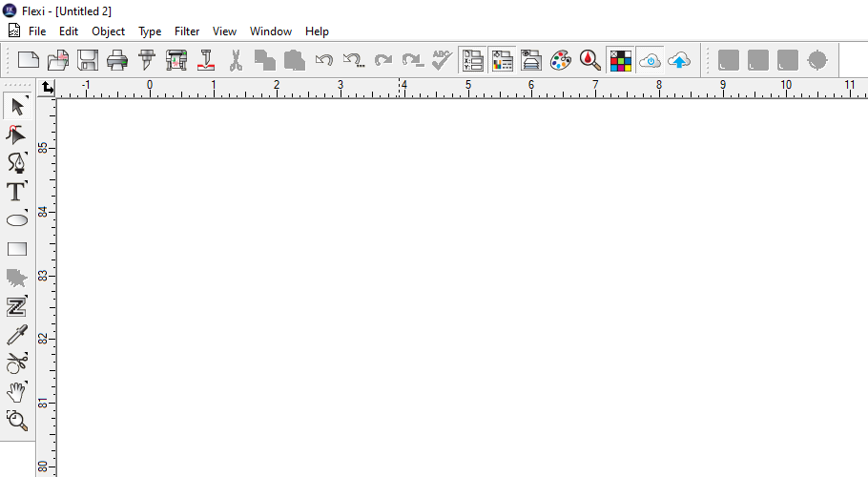
Task: Open the color palette mixer icon
Action: [x=561, y=61]
